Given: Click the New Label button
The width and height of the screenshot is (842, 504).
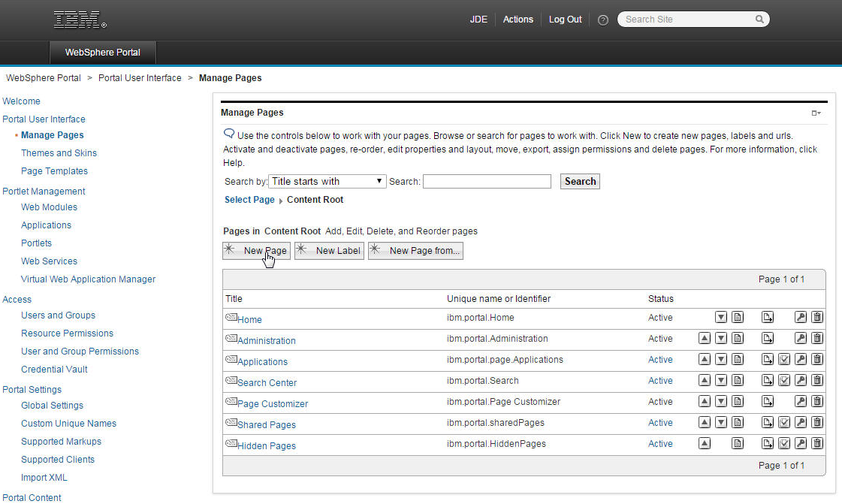Looking at the screenshot, I should tap(329, 251).
